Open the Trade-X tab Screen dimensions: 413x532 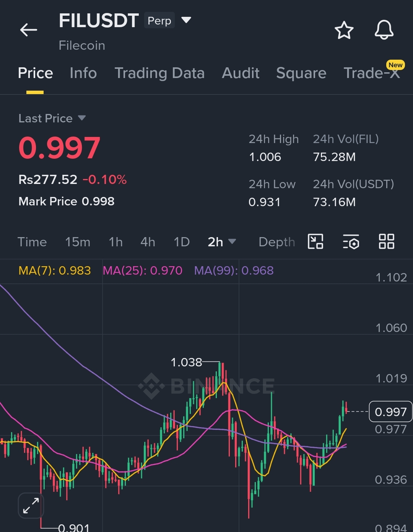coord(372,73)
